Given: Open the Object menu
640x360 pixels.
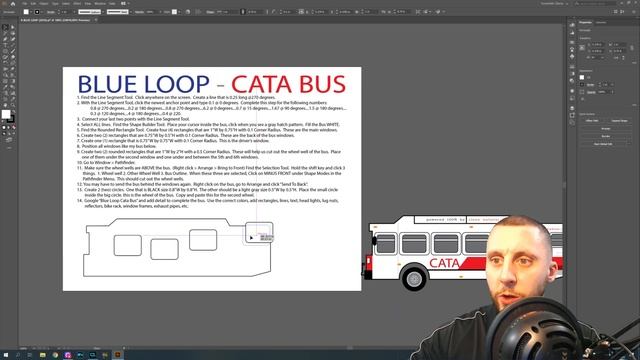Looking at the screenshot, I should coord(44,4).
